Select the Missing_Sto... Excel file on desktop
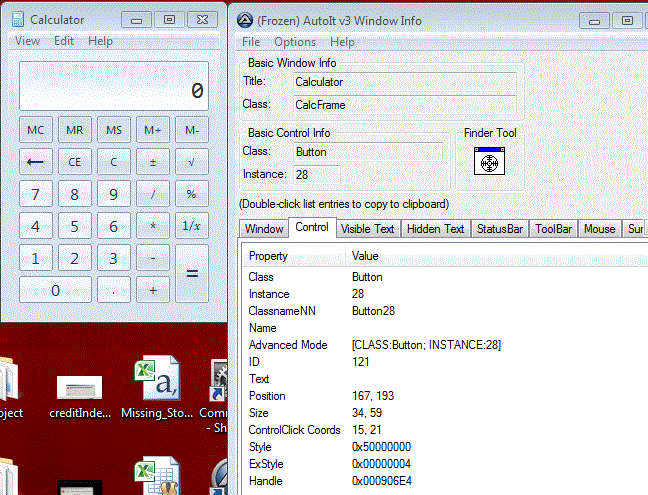Screen dimensions: 648x495 157,388
